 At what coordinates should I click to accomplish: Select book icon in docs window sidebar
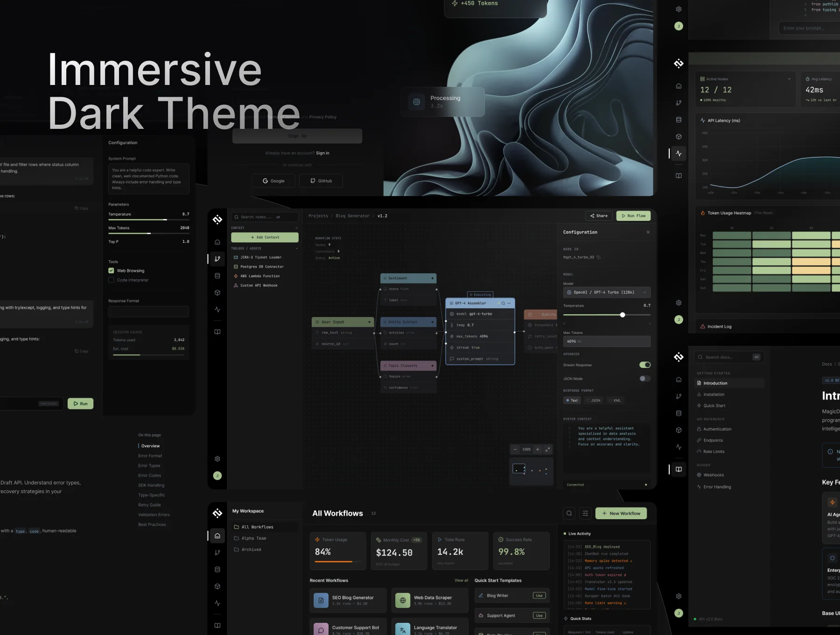point(679,470)
